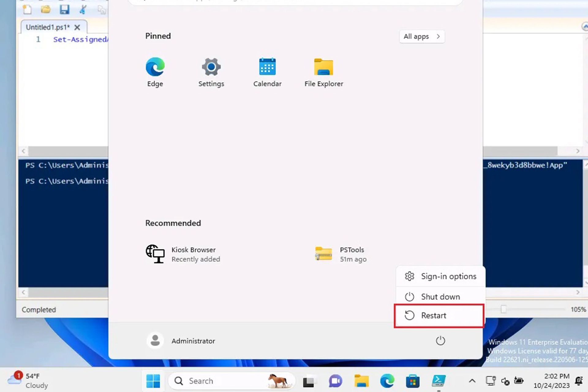Click the console pane left scroll arrow
This screenshot has width=588, height=392.
(x=24, y=292)
